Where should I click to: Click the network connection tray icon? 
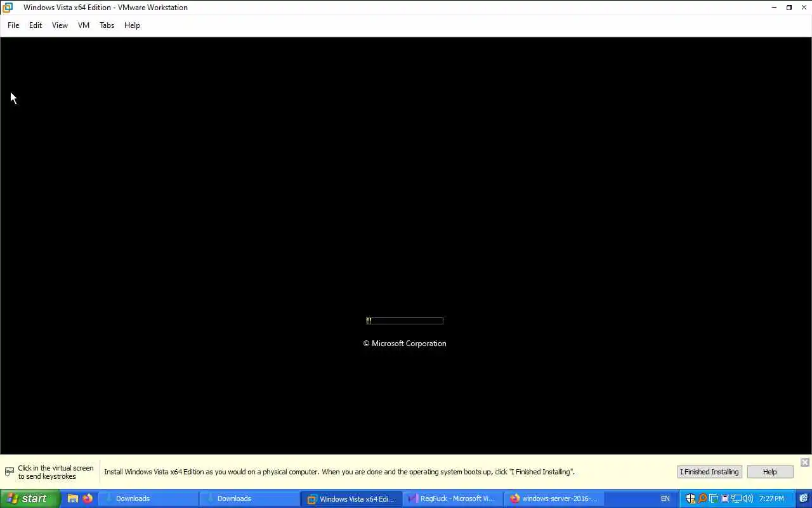pos(737,498)
